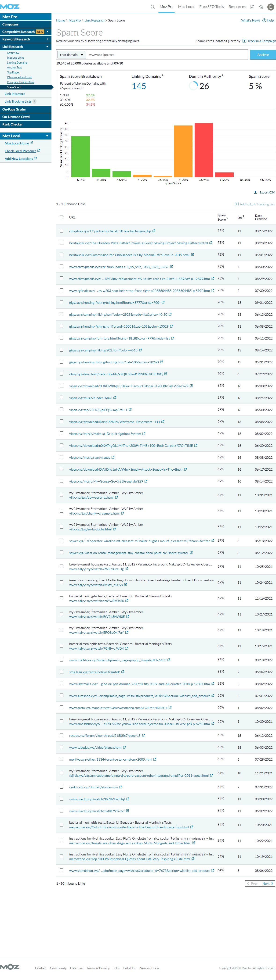Click the domain input field containing www.usa-ipp.com
This screenshot has width=276, height=980.
point(167,55)
